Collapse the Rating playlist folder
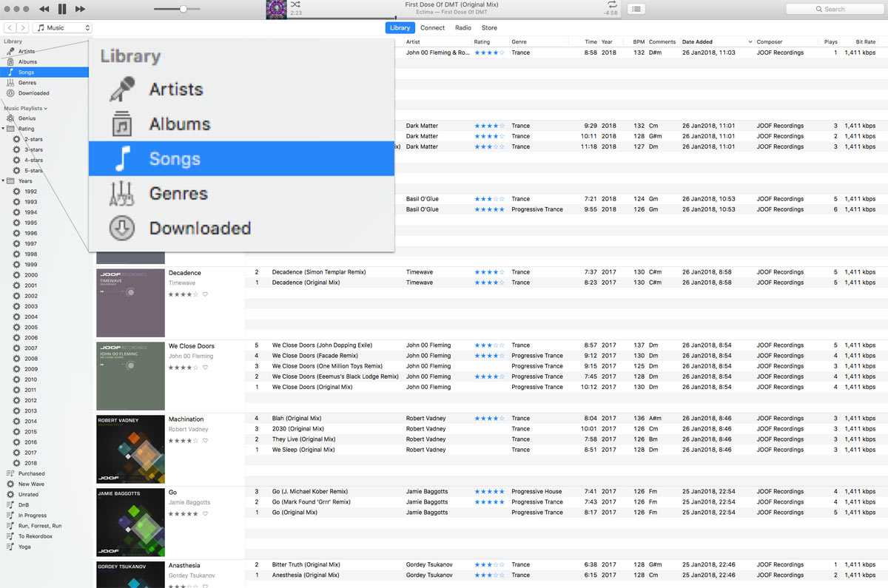 [x=3, y=129]
